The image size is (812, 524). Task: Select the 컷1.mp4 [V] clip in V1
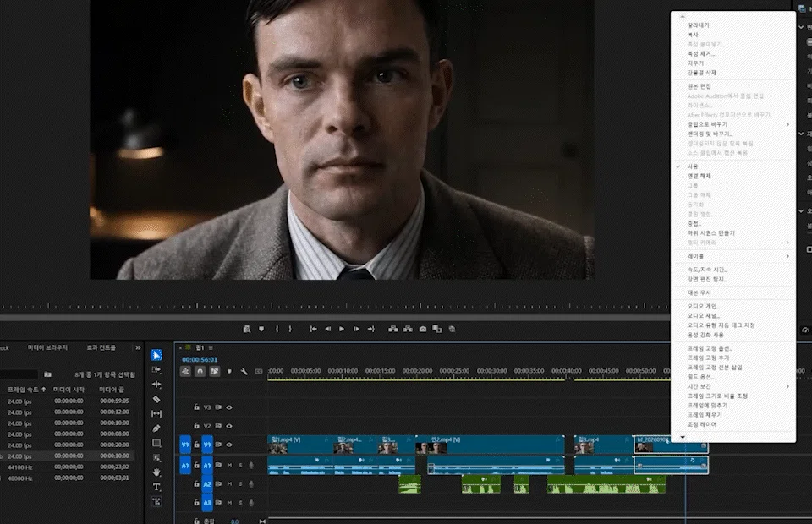(x=299, y=445)
